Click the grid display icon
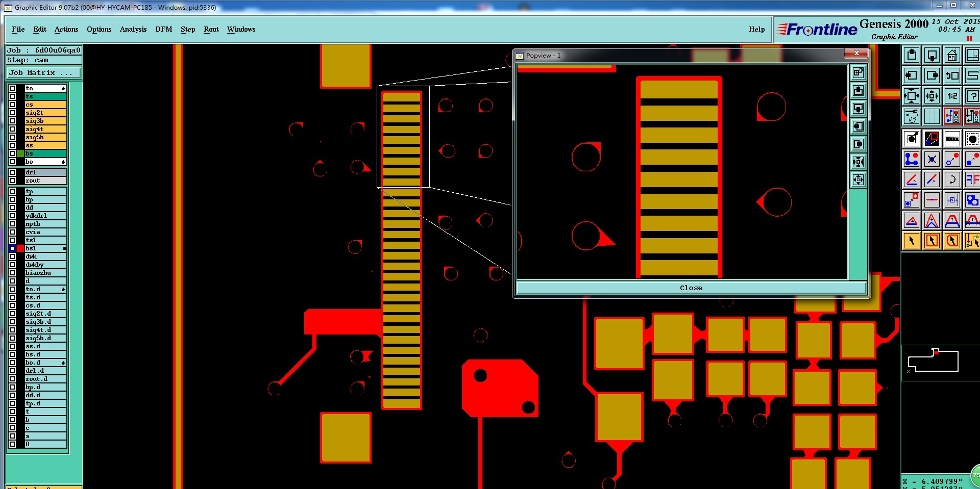The height and width of the screenshot is (489, 980). coord(932,116)
